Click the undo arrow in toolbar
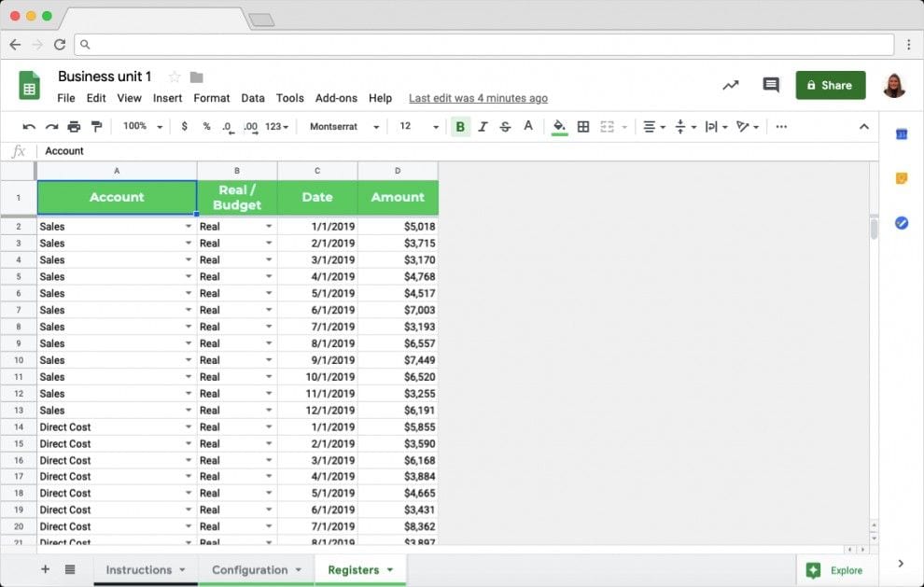This screenshot has height=587, width=924. click(x=29, y=127)
